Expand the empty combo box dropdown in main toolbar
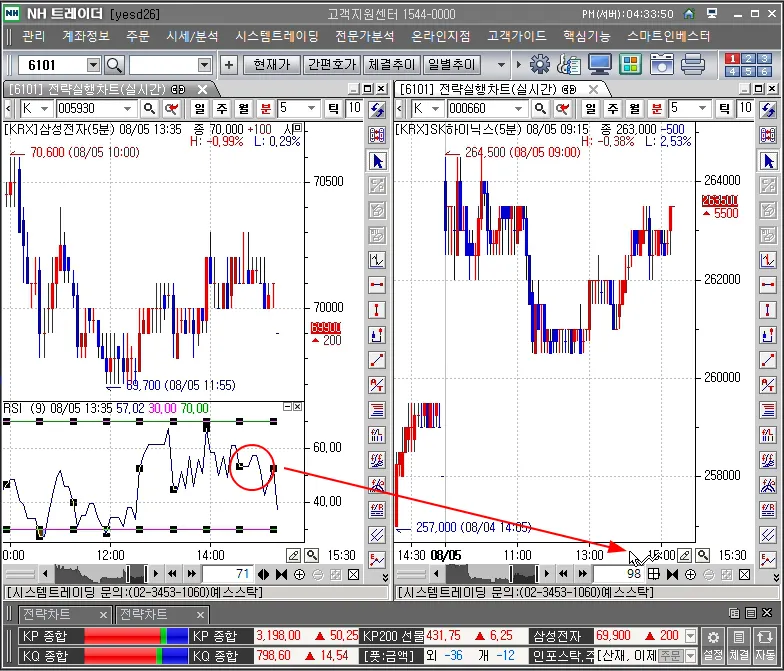This screenshot has height=671, width=784. [204, 65]
